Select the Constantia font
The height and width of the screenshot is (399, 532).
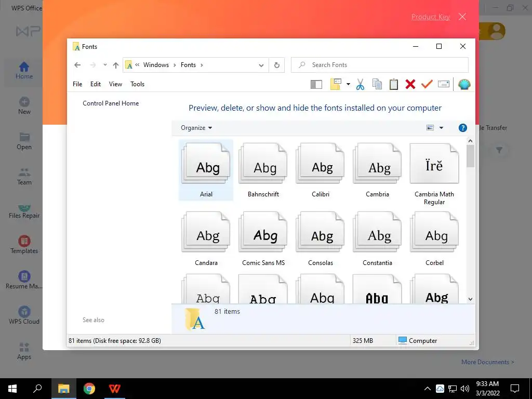[x=377, y=238]
